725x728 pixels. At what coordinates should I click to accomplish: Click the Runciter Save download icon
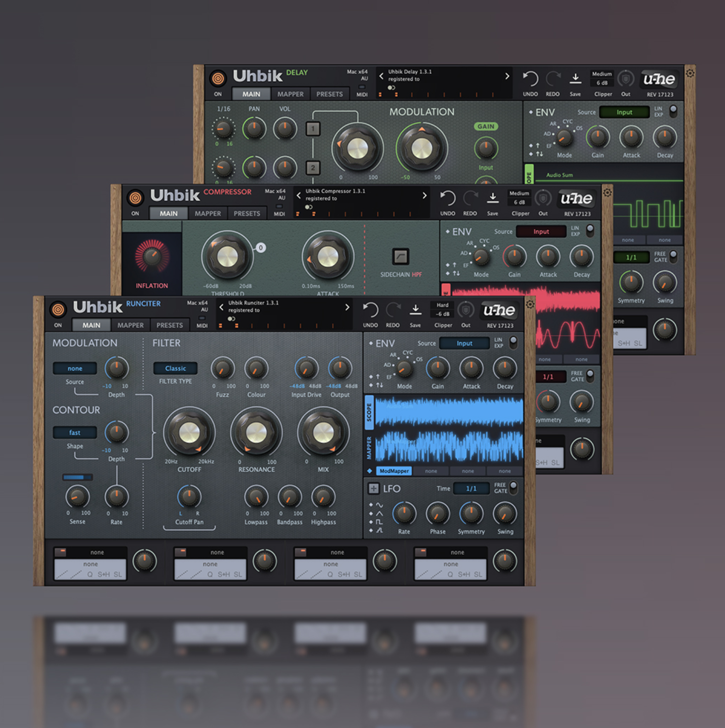click(x=415, y=309)
